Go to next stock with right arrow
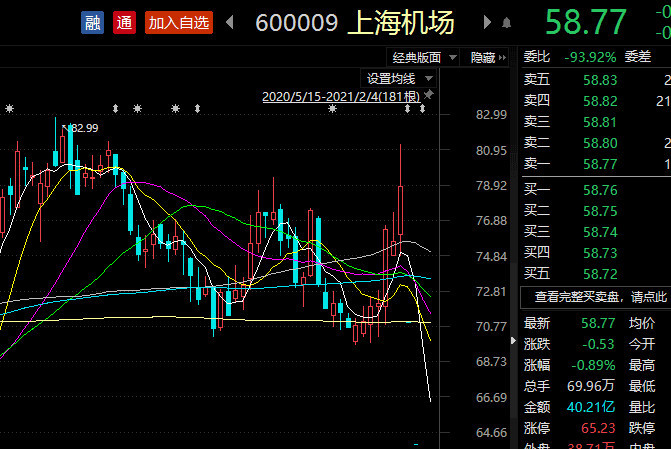 coord(487,22)
